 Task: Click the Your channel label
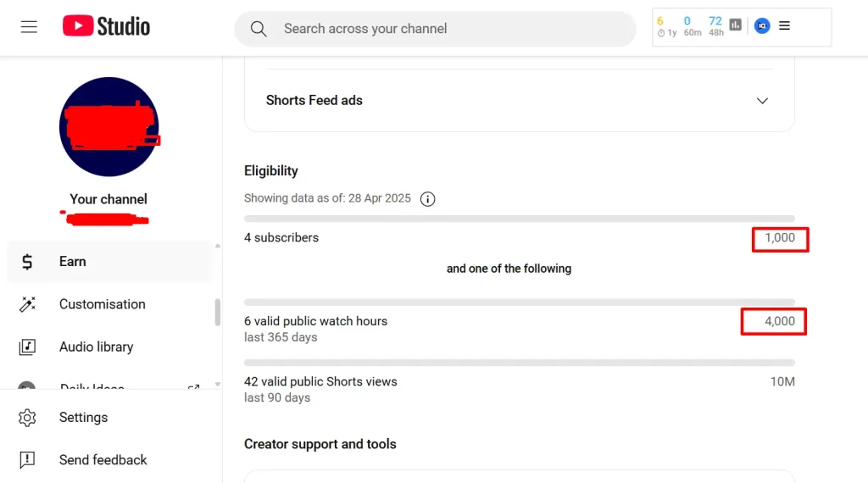click(108, 199)
